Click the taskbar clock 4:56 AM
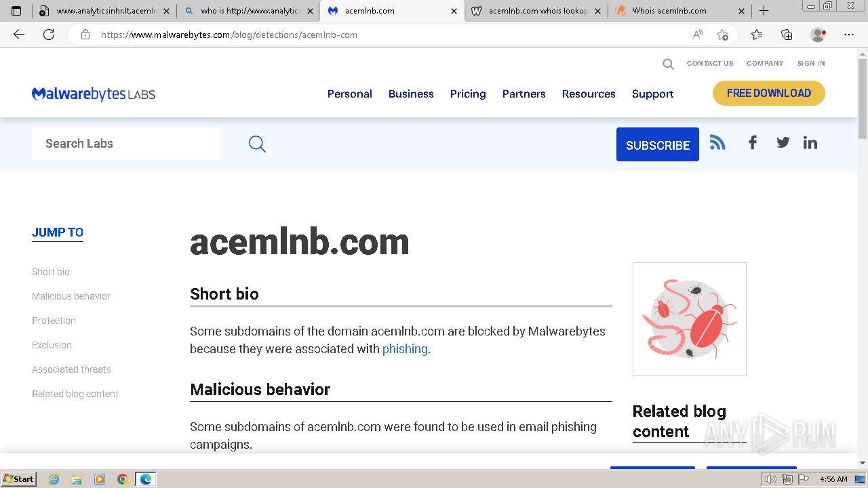This screenshot has height=488, width=868. [833, 479]
